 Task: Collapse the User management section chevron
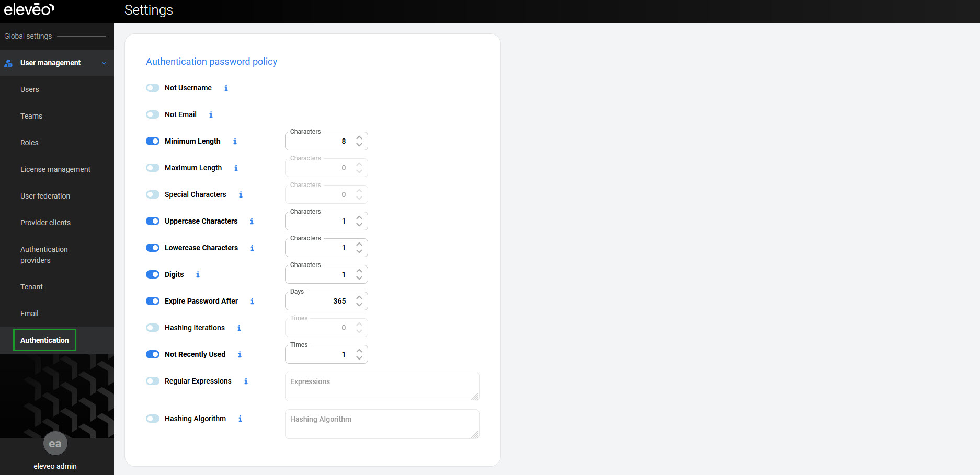[x=104, y=63]
